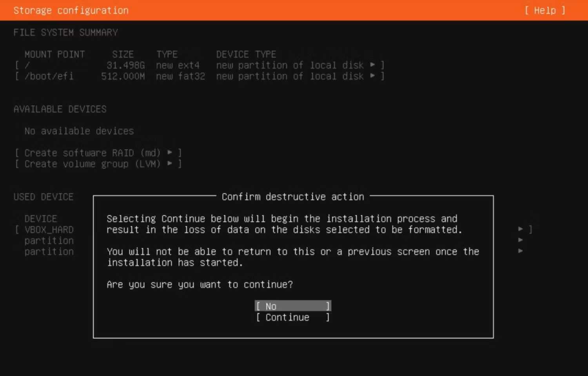Click arrow at right of second partition row
Screen dimensions: 588x376
(521, 251)
